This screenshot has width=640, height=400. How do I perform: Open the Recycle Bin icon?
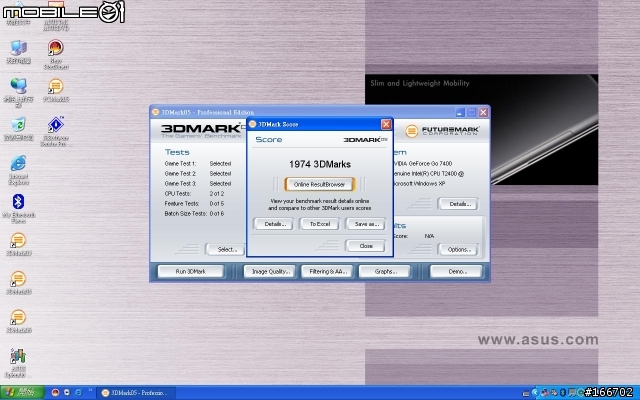[x=18, y=129]
